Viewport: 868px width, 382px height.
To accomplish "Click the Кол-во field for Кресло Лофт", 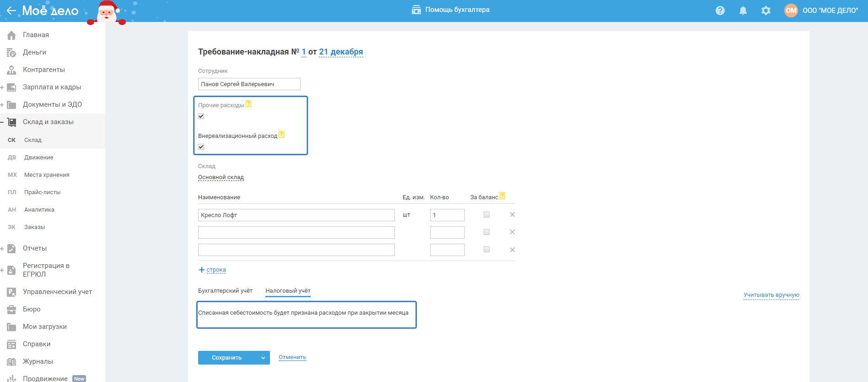I will (447, 215).
